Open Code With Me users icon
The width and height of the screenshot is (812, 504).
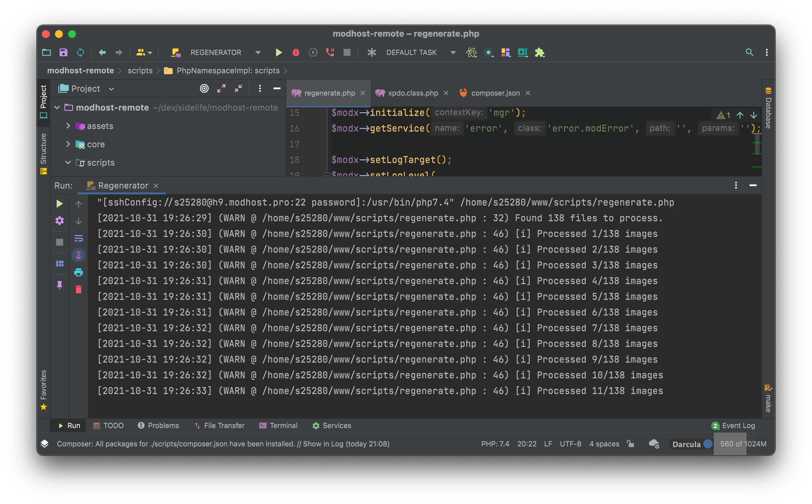pos(144,52)
